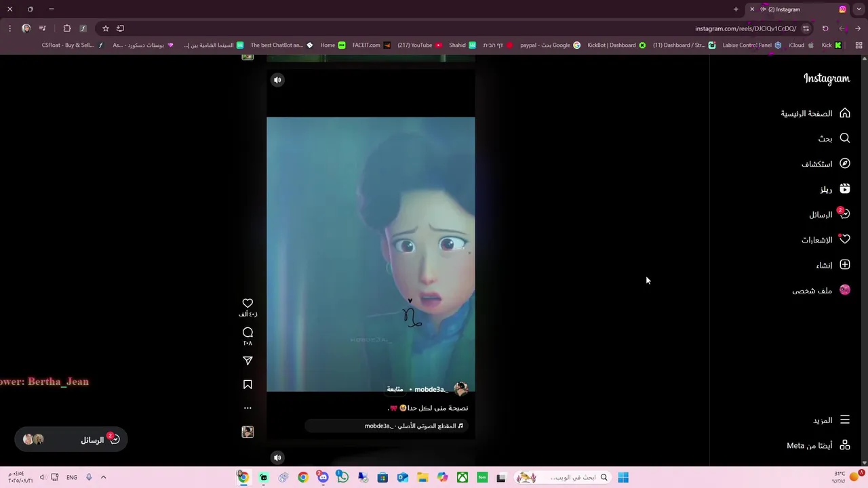
Task: Open browser extensions puzzle icon
Action: (x=66, y=28)
